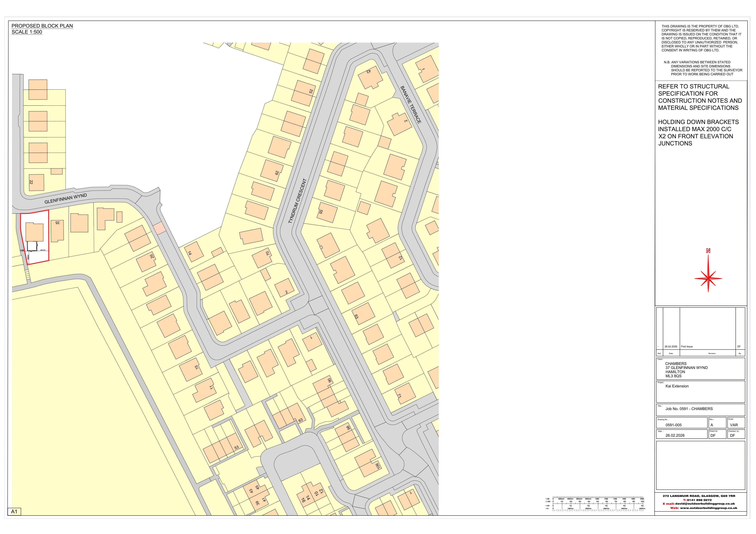Click the 'REFER TO STRUCTURAL SPECIFICATION' note
Viewport: 756px width, 534px height.
pos(700,97)
